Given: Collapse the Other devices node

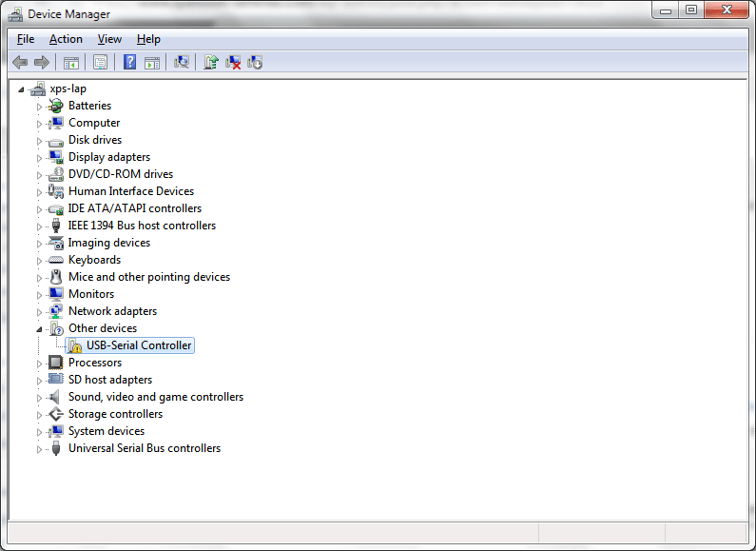Looking at the screenshot, I should point(39,329).
